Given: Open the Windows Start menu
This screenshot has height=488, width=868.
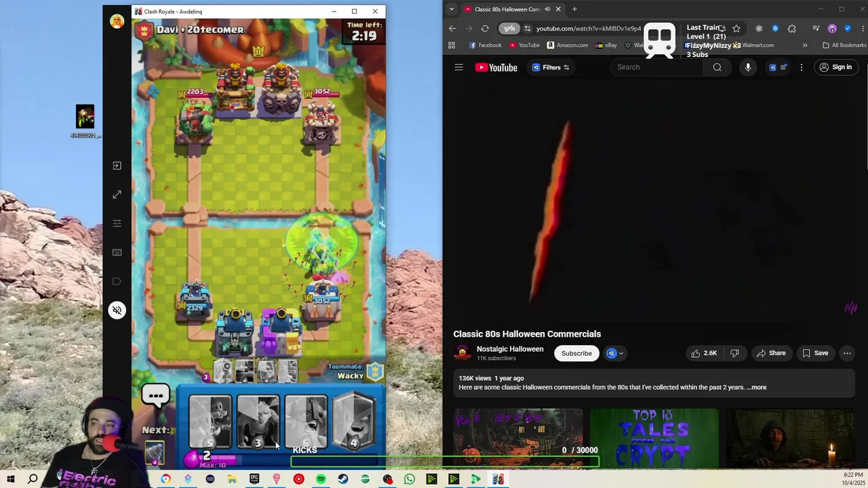Looking at the screenshot, I should tap(10, 479).
